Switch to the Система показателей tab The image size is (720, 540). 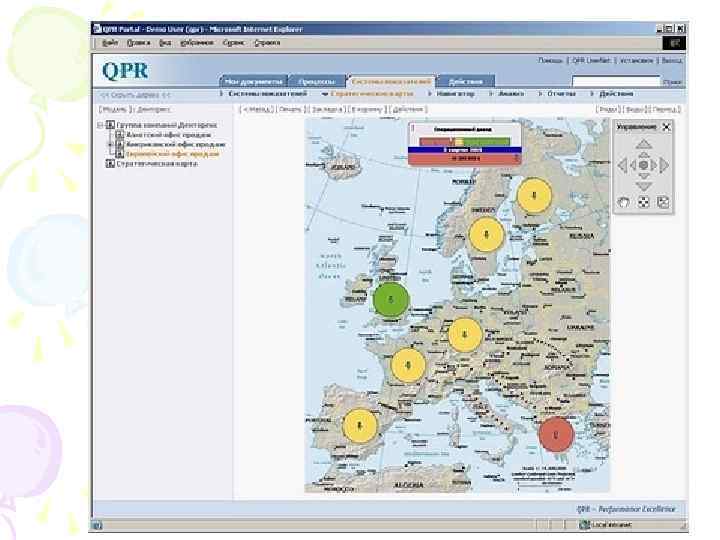[x=391, y=81]
